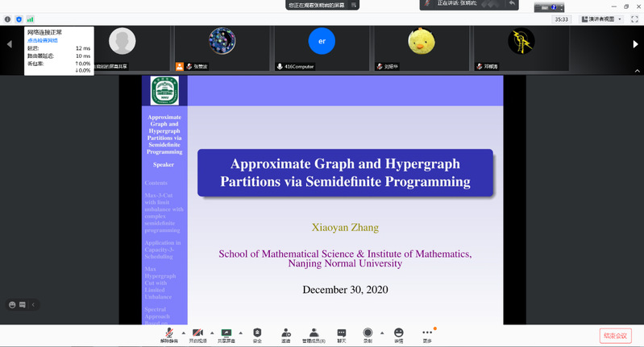Open share screen options arrow

coord(241,333)
